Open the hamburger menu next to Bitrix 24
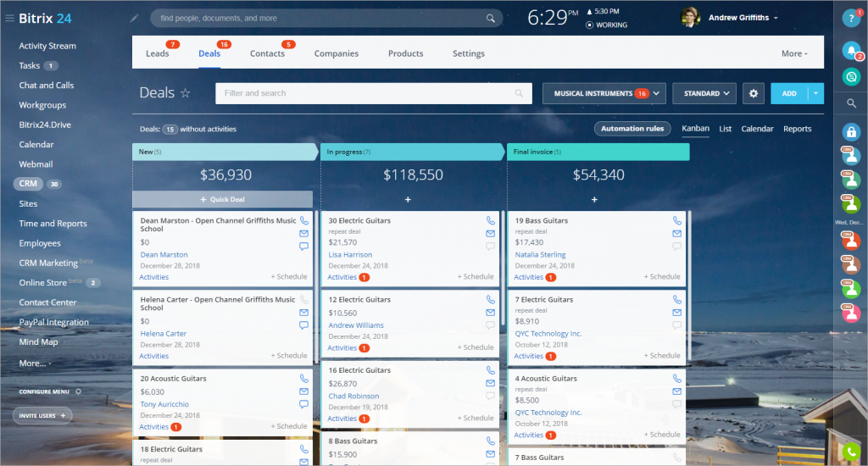This screenshot has width=868, height=466. pos(9,19)
